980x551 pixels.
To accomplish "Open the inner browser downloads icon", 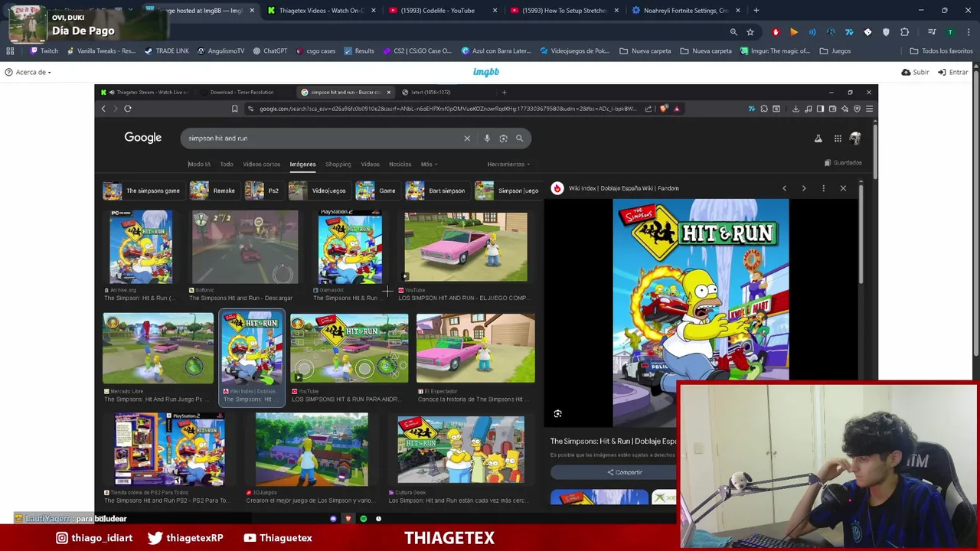I will 795,109.
